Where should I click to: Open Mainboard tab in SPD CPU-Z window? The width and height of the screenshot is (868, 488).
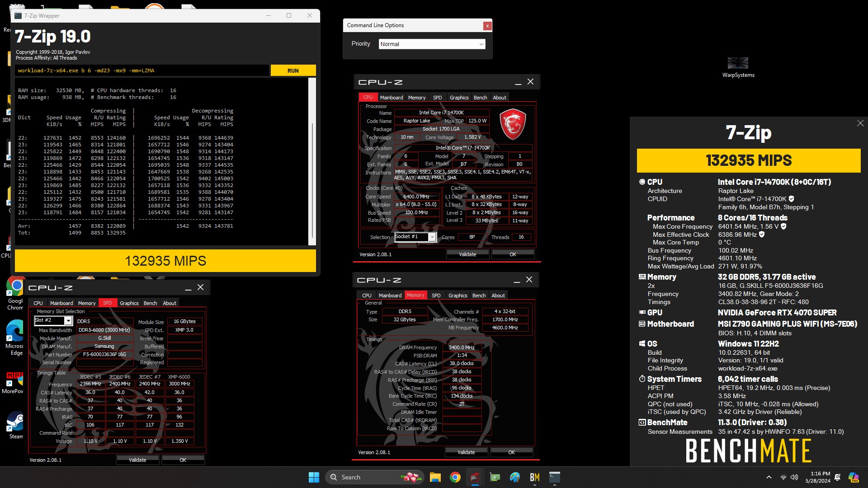[61, 303]
